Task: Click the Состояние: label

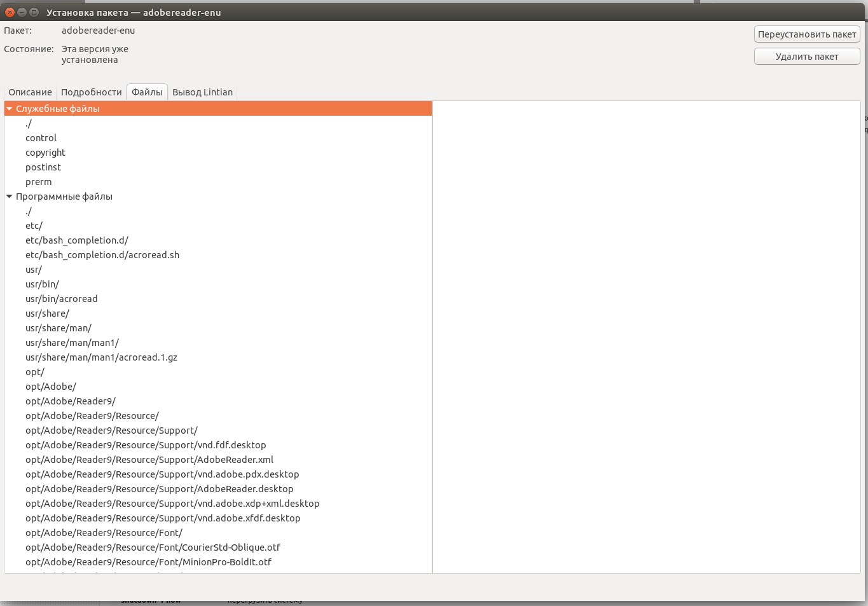Action: point(29,49)
